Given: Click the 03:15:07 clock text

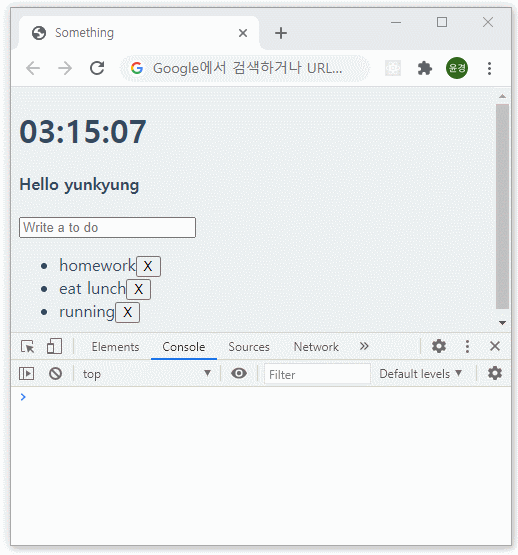Looking at the screenshot, I should click(x=83, y=132).
